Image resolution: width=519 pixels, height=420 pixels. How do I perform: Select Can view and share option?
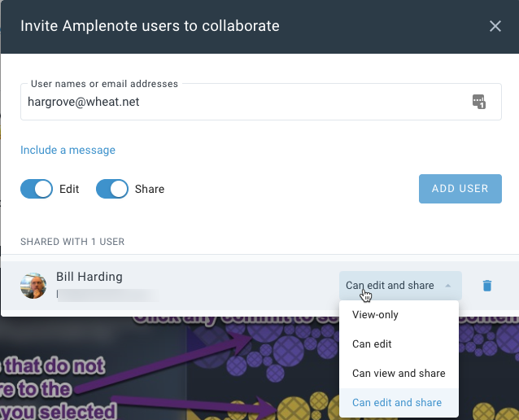(399, 374)
